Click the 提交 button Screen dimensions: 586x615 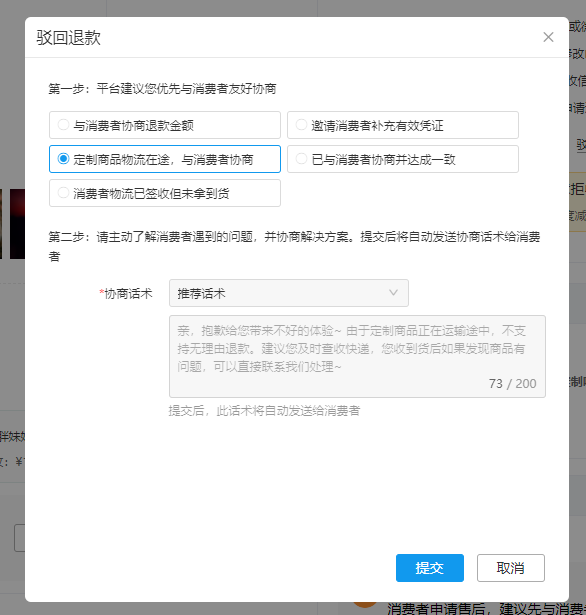[429, 568]
